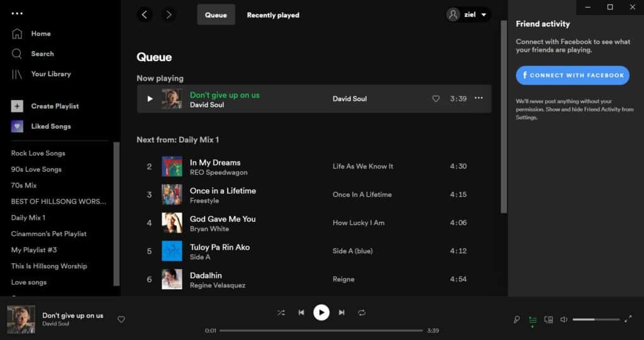The width and height of the screenshot is (644, 340).
Task: Open REO Speedwagon artist link
Action: coord(218,172)
